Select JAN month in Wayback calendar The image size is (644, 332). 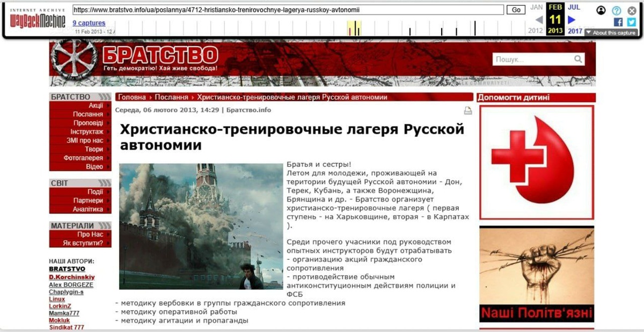coord(536,7)
